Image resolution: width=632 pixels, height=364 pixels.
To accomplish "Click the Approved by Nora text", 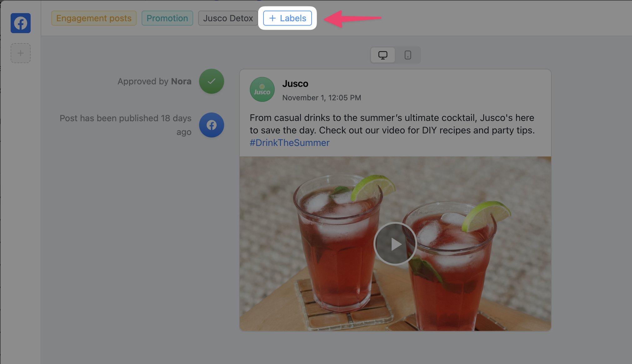I will coord(154,81).
